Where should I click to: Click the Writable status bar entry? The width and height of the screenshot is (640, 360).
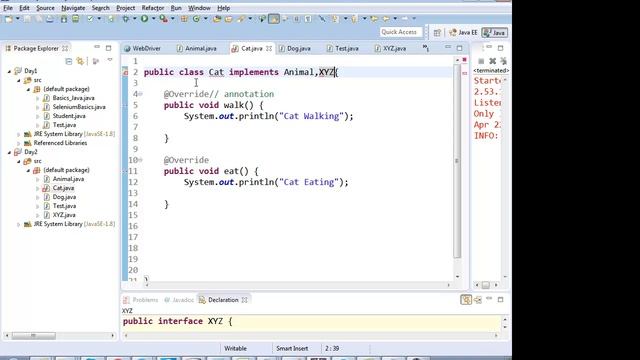pos(236,349)
